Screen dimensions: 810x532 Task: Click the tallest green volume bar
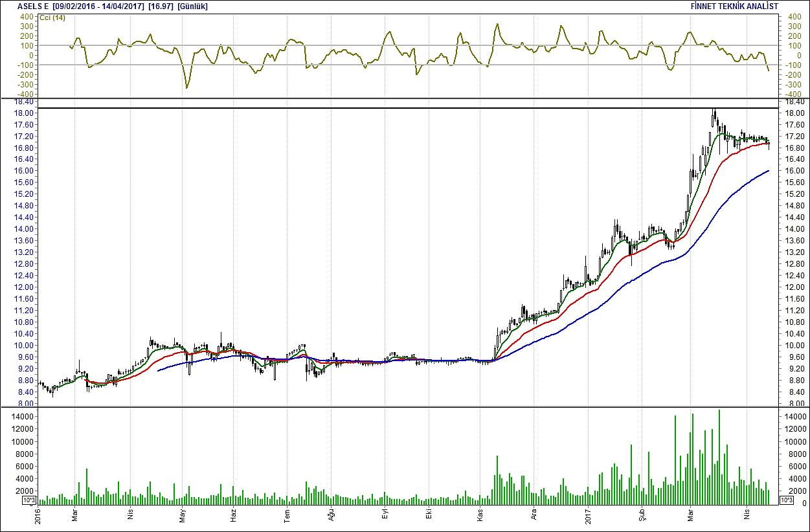[x=719, y=456]
